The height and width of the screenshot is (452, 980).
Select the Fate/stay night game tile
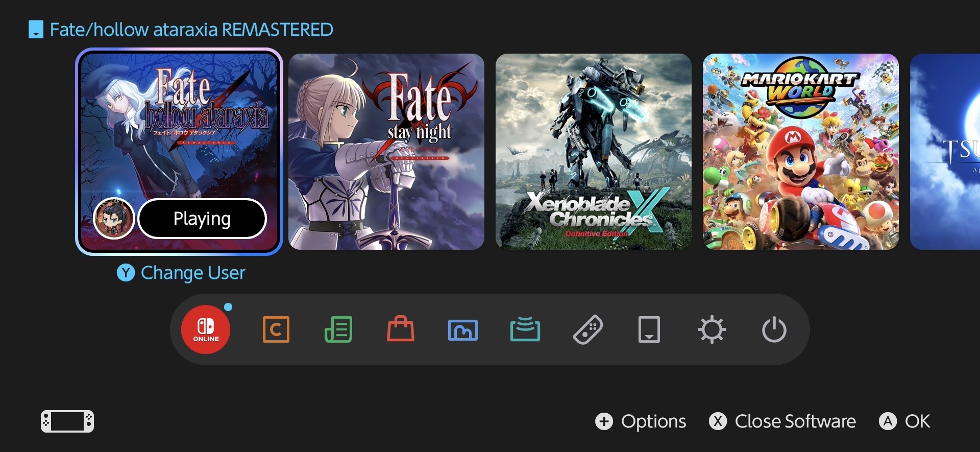386,152
